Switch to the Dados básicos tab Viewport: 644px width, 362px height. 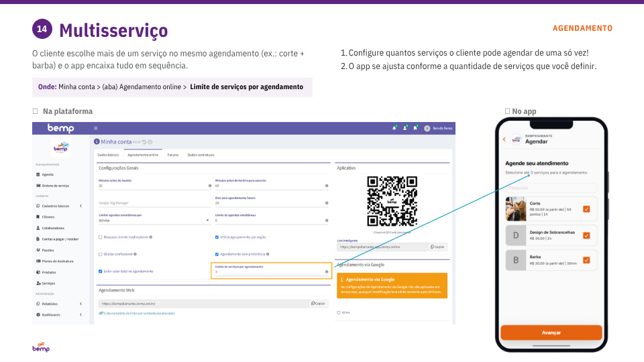click(x=108, y=155)
